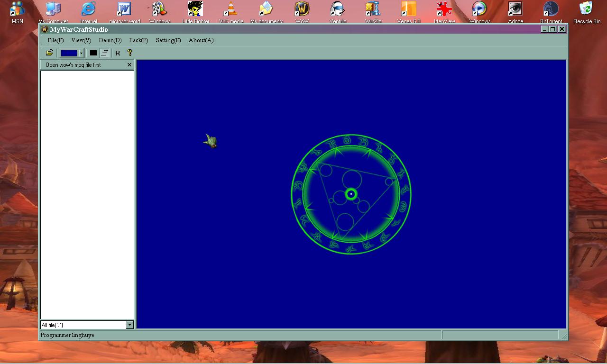Click the R toolbar button

(118, 53)
